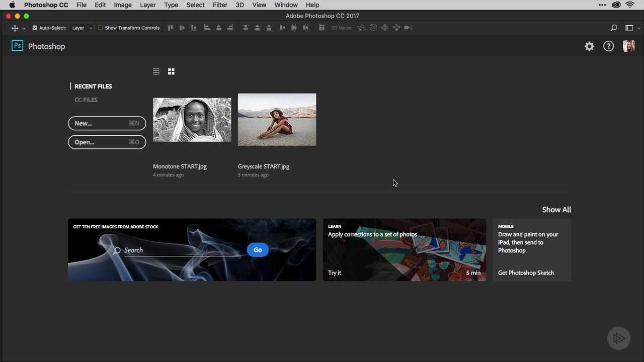Open the Type menu
Image resolution: width=644 pixels, height=362 pixels.
point(171,5)
